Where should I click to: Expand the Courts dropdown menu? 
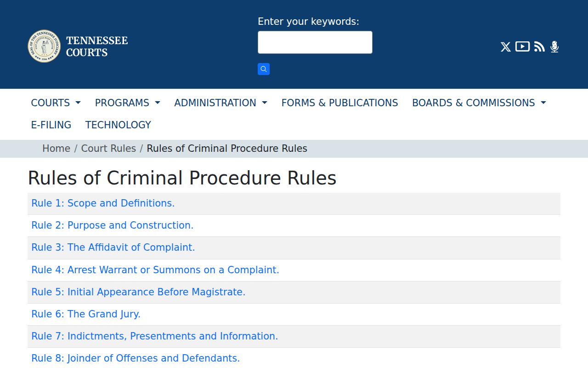[56, 103]
